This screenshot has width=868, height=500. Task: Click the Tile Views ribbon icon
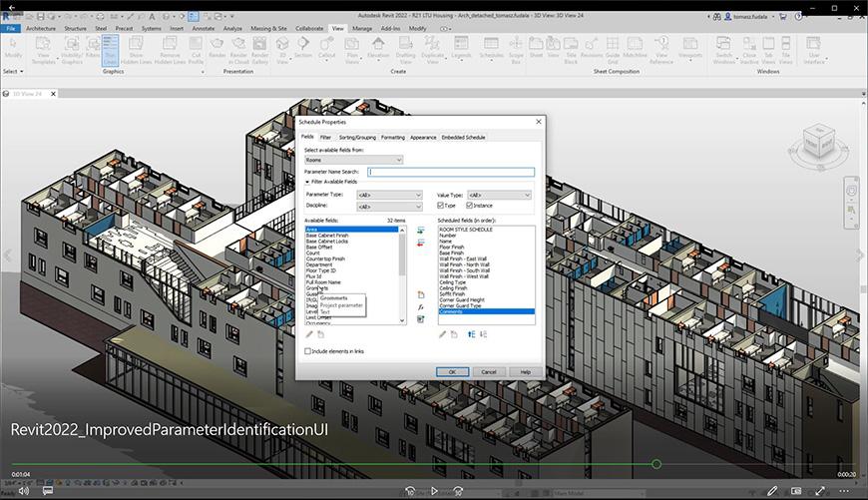(785, 50)
